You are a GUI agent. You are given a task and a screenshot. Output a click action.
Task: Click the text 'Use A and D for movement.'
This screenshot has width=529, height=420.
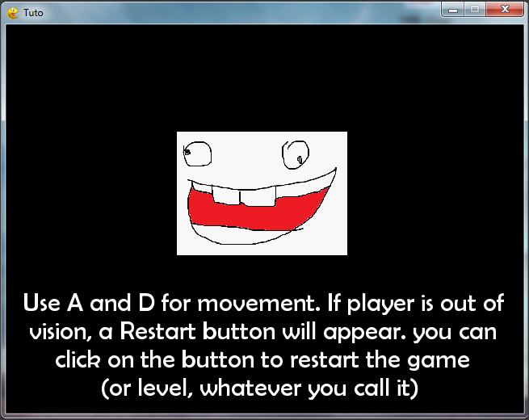point(171,303)
